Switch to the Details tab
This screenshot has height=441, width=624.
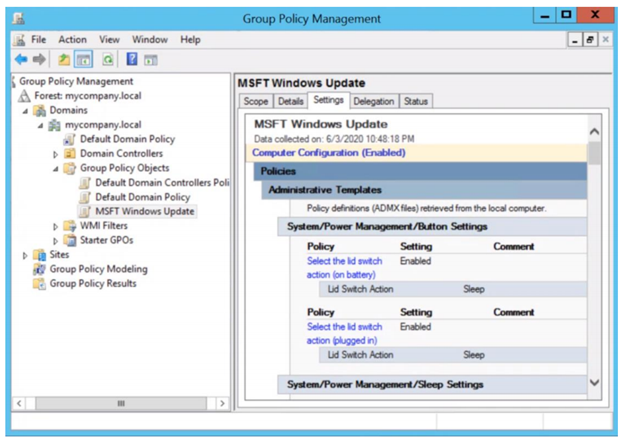[x=291, y=101]
